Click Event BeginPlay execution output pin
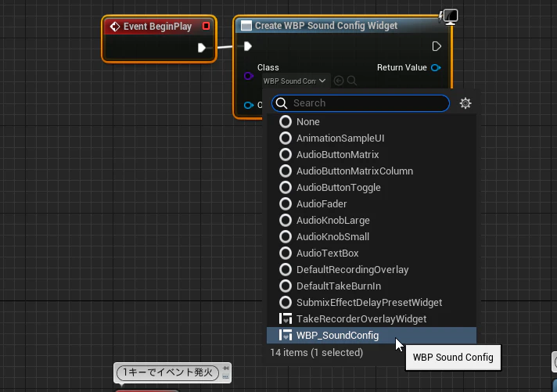Screen dimensions: 557x392 tap(201, 48)
